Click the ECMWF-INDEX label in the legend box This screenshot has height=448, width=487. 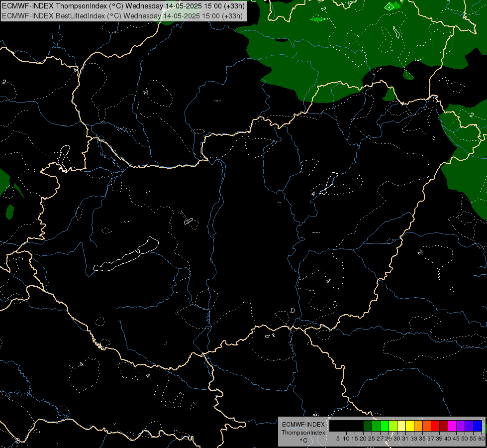pos(303,425)
